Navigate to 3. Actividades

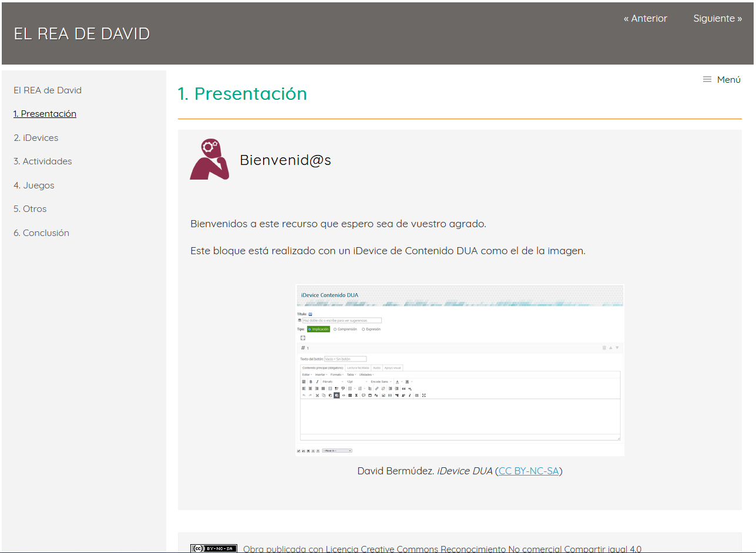[x=43, y=161]
